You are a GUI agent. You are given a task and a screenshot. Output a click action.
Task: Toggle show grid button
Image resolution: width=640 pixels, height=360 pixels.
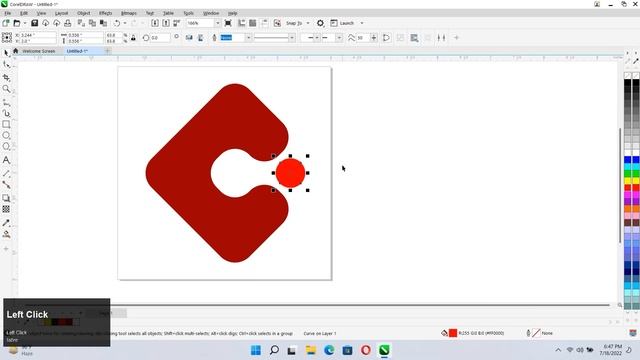[x=253, y=23]
